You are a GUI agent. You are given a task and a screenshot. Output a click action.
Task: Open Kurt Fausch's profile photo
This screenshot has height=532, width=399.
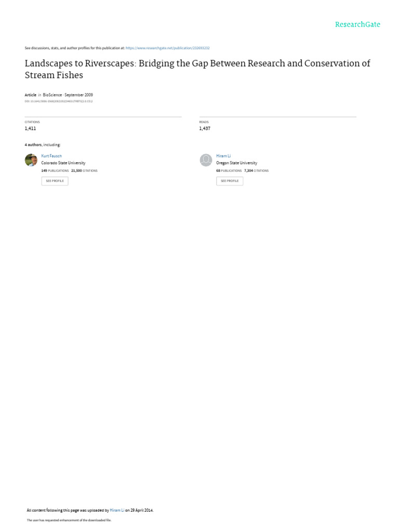(x=31, y=160)
